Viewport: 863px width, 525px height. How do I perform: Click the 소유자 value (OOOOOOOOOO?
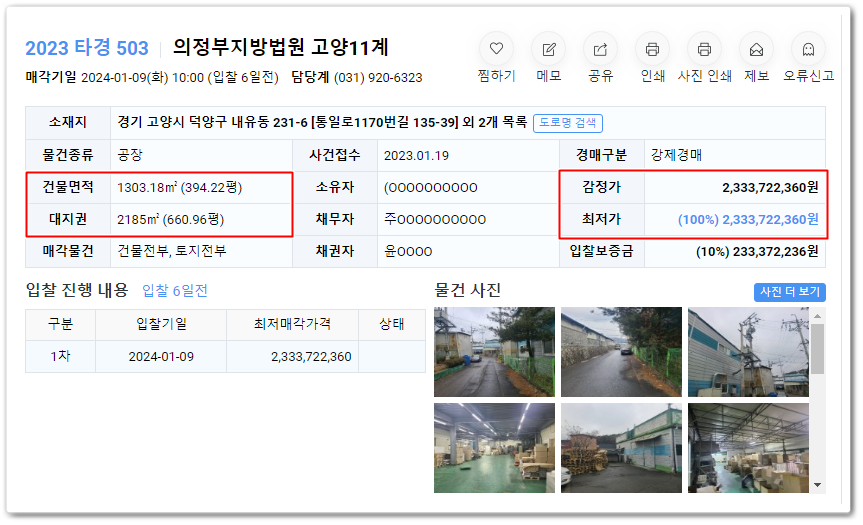coord(430,188)
